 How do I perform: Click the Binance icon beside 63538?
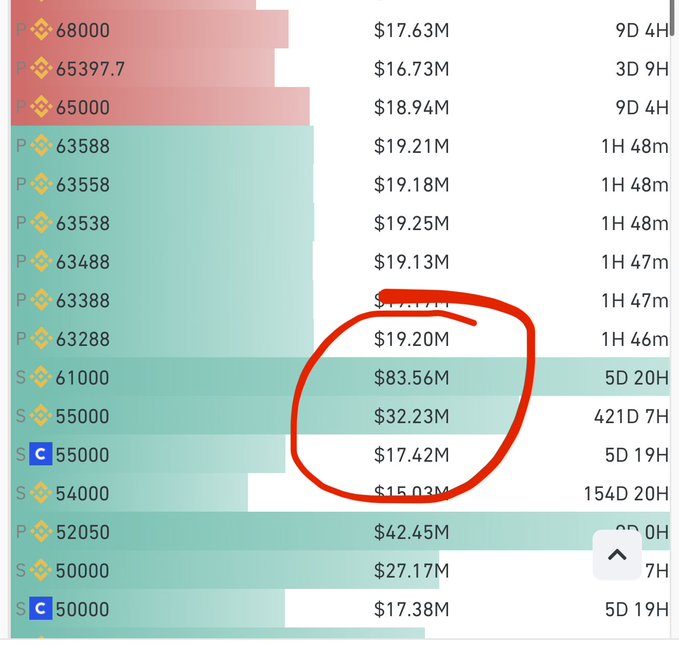41,223
